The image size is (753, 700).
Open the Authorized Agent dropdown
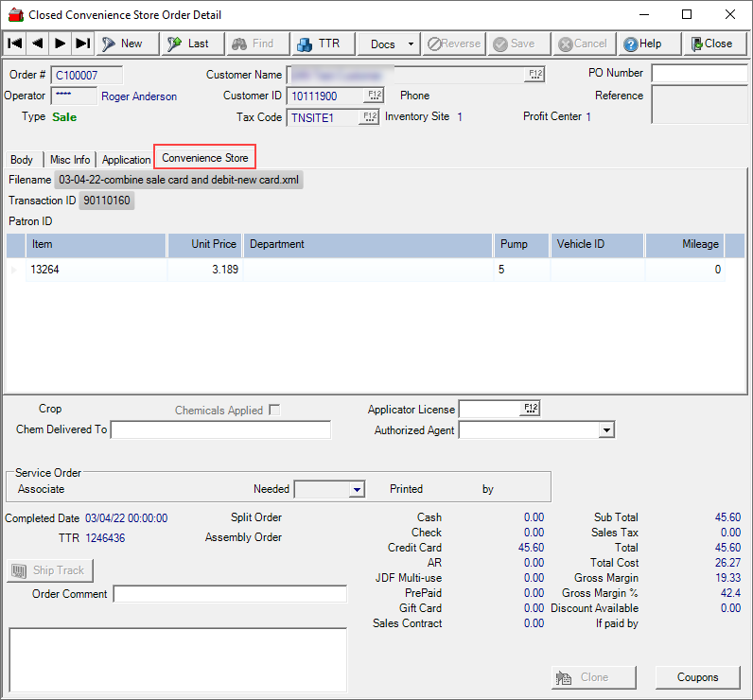pos(606,430)
